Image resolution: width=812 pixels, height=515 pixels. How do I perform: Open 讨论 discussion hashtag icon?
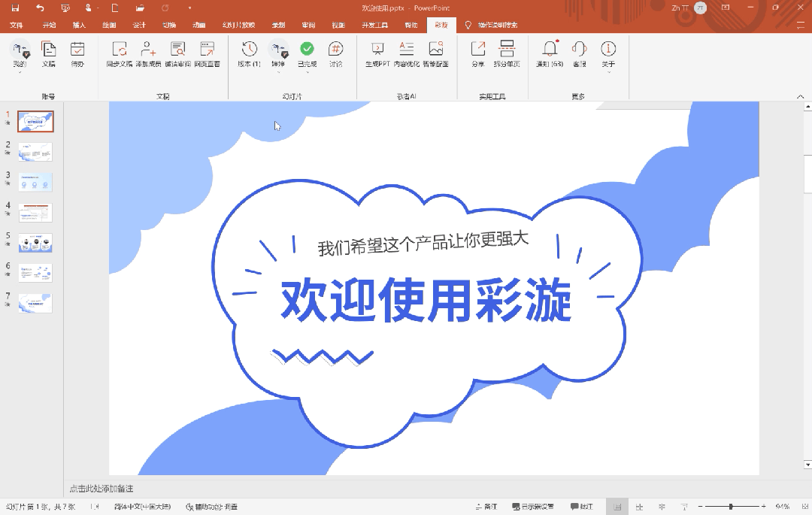(x=335, y=54)
